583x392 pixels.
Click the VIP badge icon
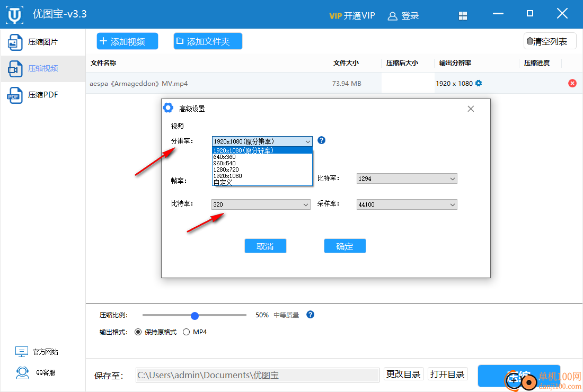click(335, 16)
